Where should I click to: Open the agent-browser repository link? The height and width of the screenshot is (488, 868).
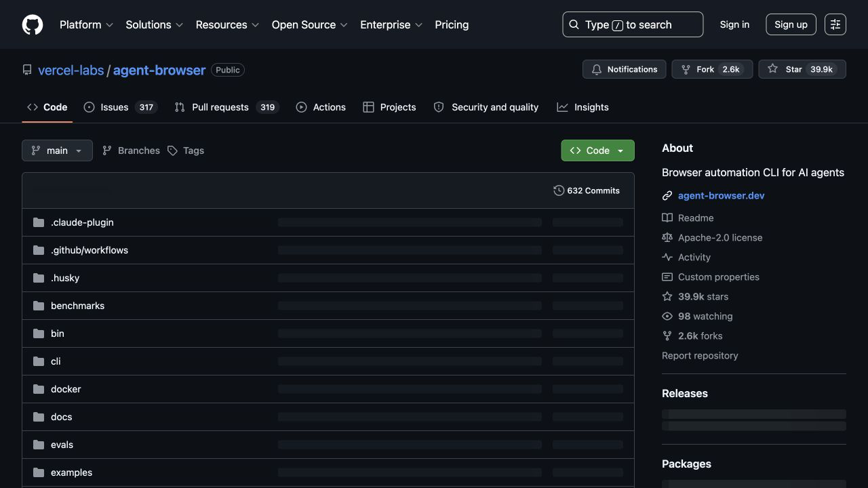coord(159,70)
